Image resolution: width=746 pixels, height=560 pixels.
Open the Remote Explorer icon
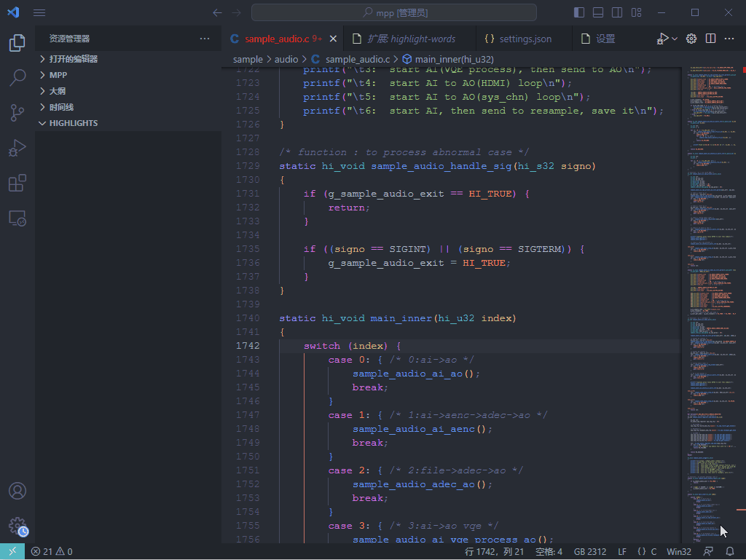tap(17, 218)
